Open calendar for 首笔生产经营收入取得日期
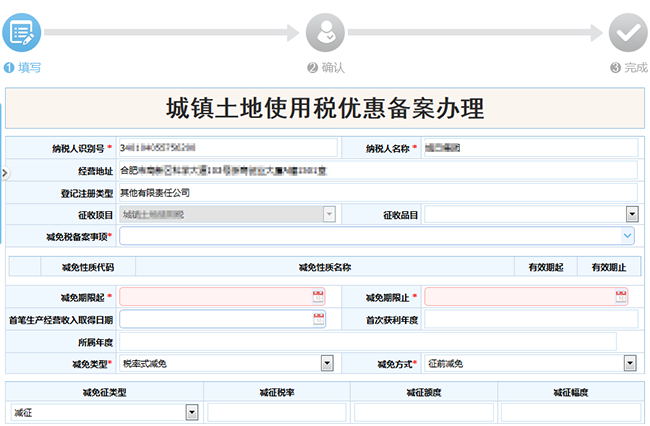Screen dimensions: 650x426 tap(319, 319)
